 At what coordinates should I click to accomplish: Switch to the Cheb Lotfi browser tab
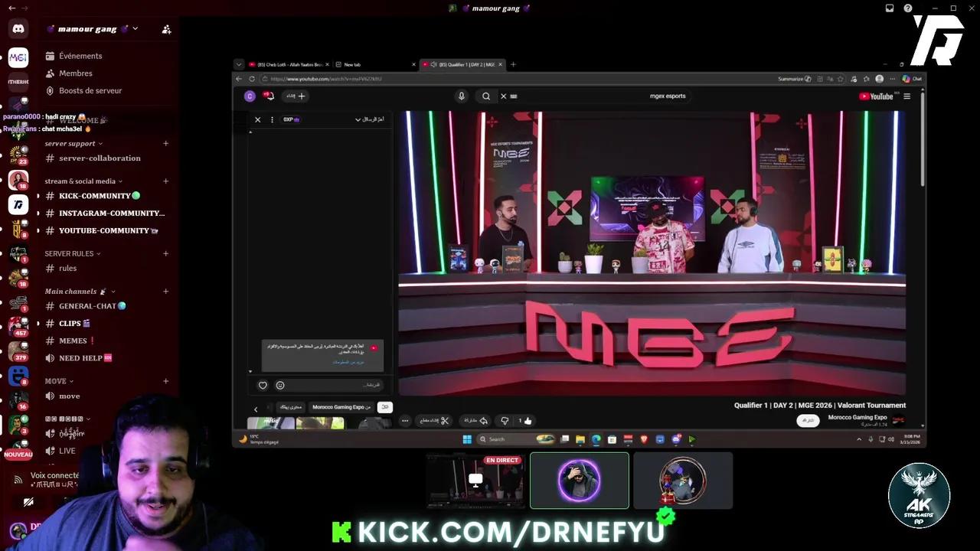[x=289, y=64]
